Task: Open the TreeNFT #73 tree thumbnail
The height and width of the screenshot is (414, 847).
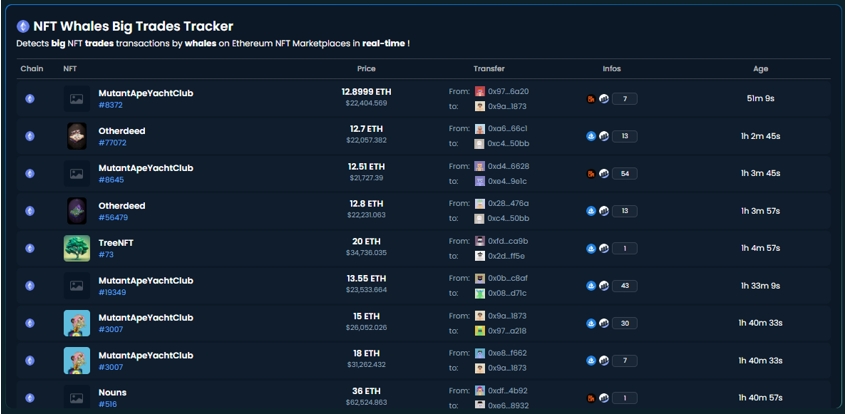Action: [77, 249]
